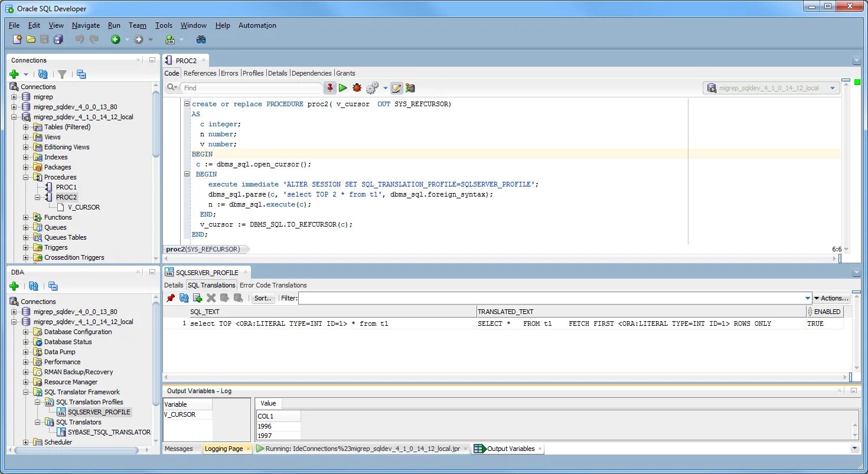Click the search magnifier icon in Find box

pyautogui.click(x=172, y=87)
